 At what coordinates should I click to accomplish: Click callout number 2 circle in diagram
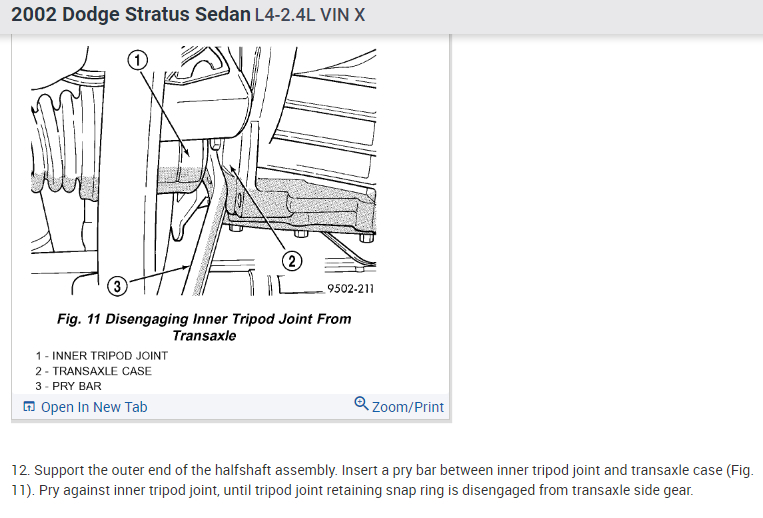coord(292,261)
